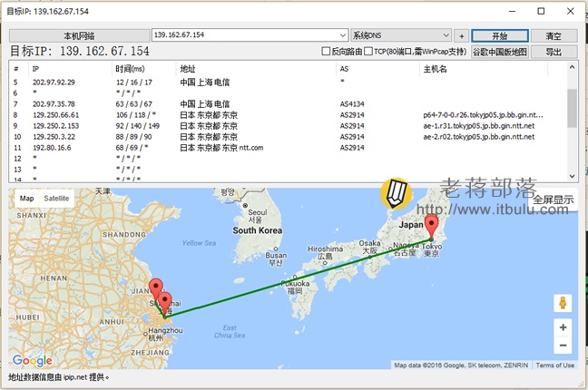Sort by the 地址 column header
Viewport: 588px width, 390px height.
[x=257, y=69]
